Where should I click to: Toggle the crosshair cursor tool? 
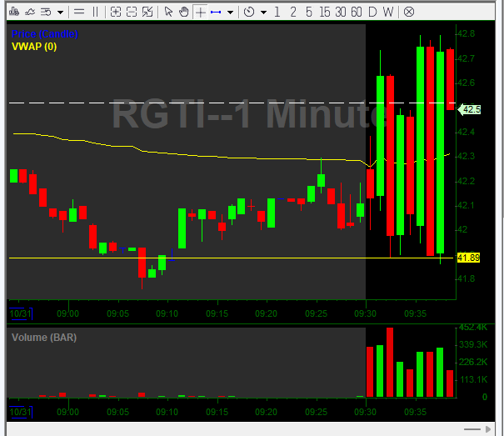(200, 13)
